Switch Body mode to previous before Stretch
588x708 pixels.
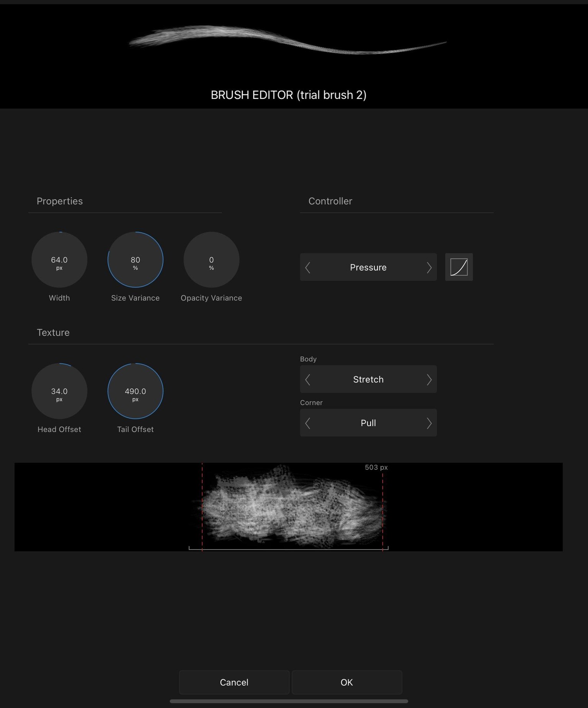(308, 380)
